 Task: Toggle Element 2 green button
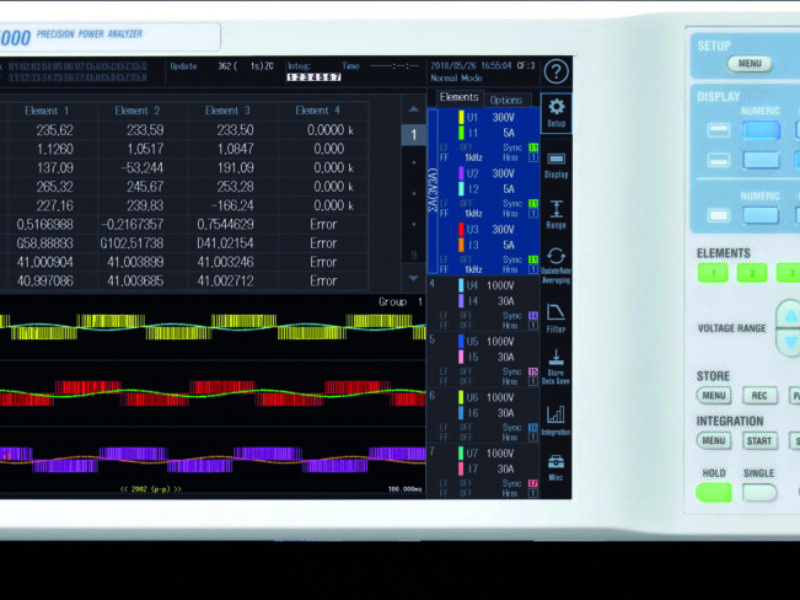751,273
